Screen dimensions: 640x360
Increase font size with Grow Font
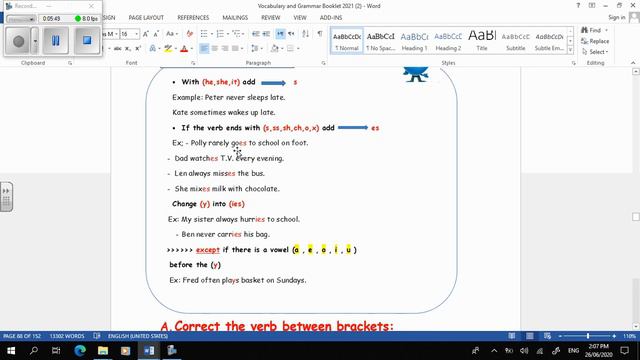pyautogui.click(x=146, y=34)
